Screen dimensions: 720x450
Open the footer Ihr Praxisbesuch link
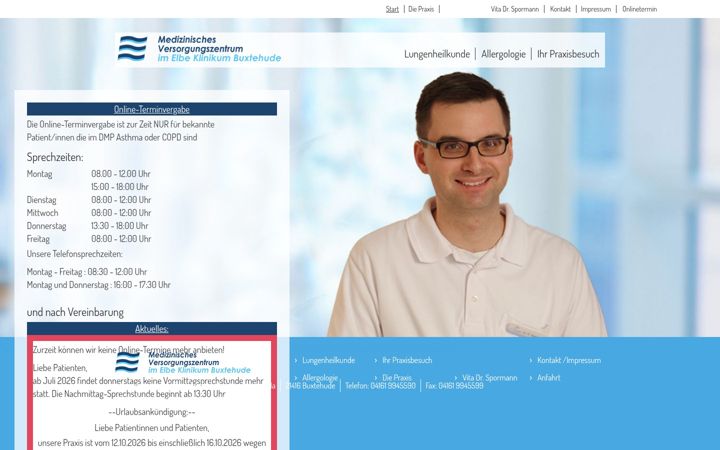pyautogui.click(x=407, y=360)
